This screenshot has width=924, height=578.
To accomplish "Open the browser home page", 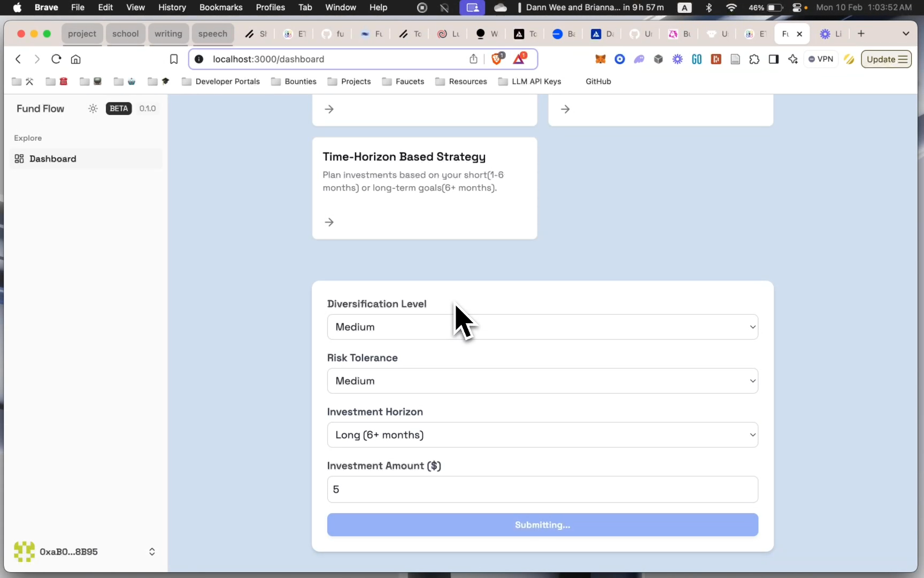I will 76,59.
